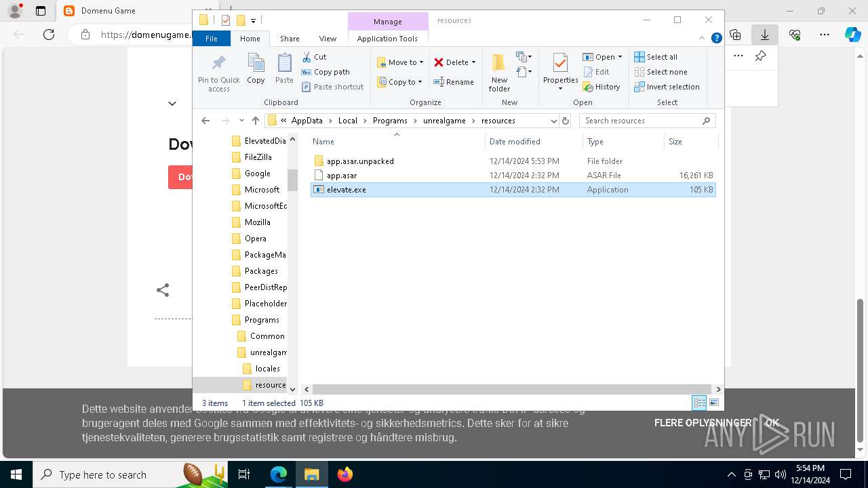Open the Copy to dropdown

coord(400,82)
